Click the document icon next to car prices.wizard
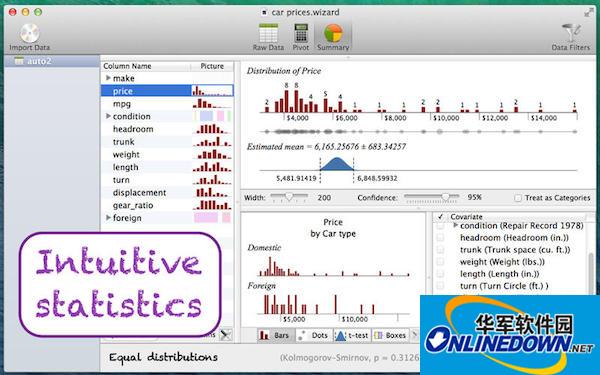The height and width of the screenshot is (375, 600). pyautogui.click(x=264, y=12)
